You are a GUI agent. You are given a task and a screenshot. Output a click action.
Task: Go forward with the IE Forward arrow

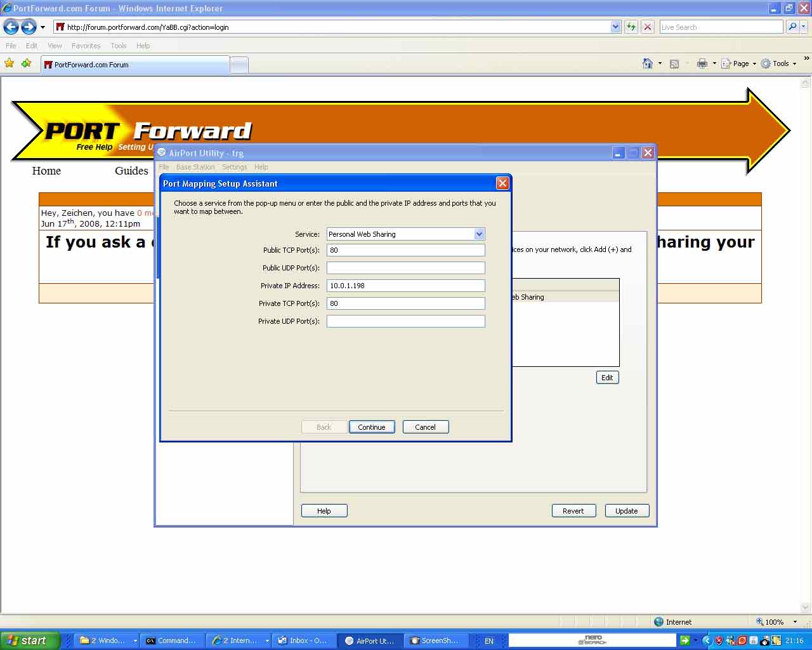click(x=29, y=27)
